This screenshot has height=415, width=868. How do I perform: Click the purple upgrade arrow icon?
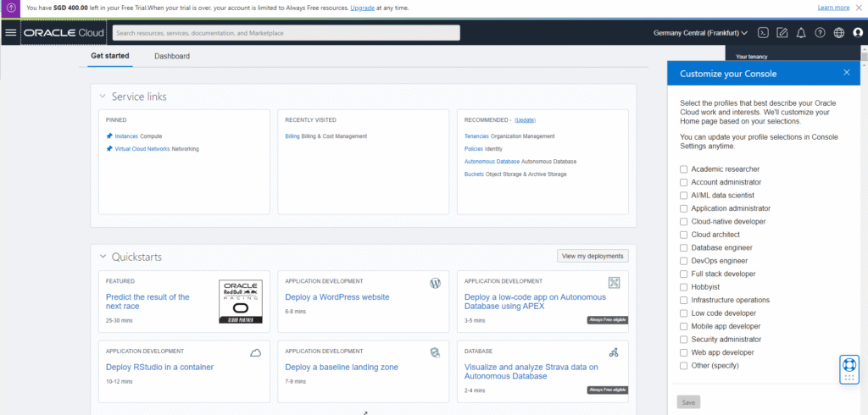coord(11,8)
